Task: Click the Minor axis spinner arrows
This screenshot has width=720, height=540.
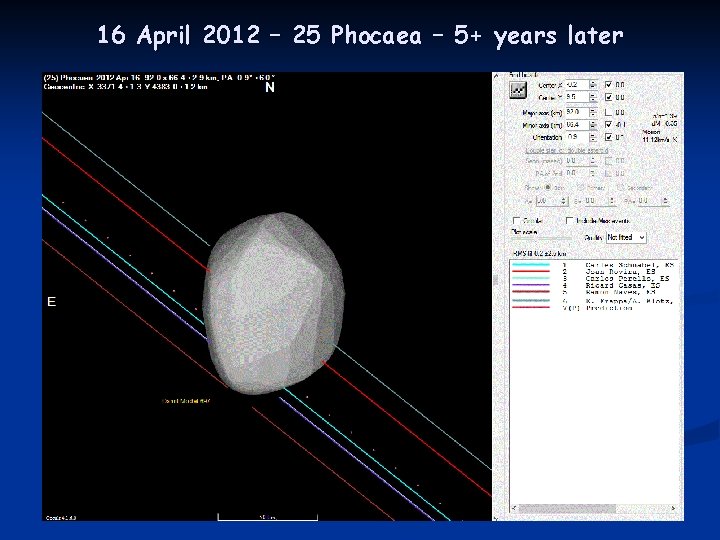Action: click(x=593, y=124)
